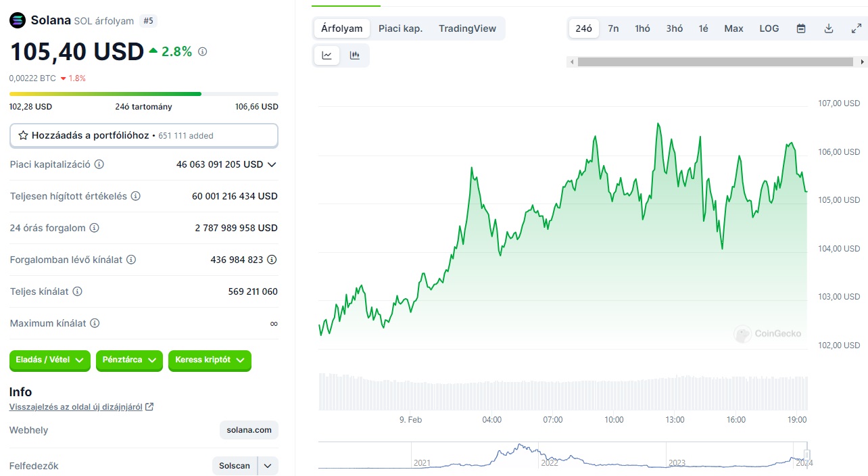Open Visszajelzés az oldal új dizájnjáról link

coord(76,407)
